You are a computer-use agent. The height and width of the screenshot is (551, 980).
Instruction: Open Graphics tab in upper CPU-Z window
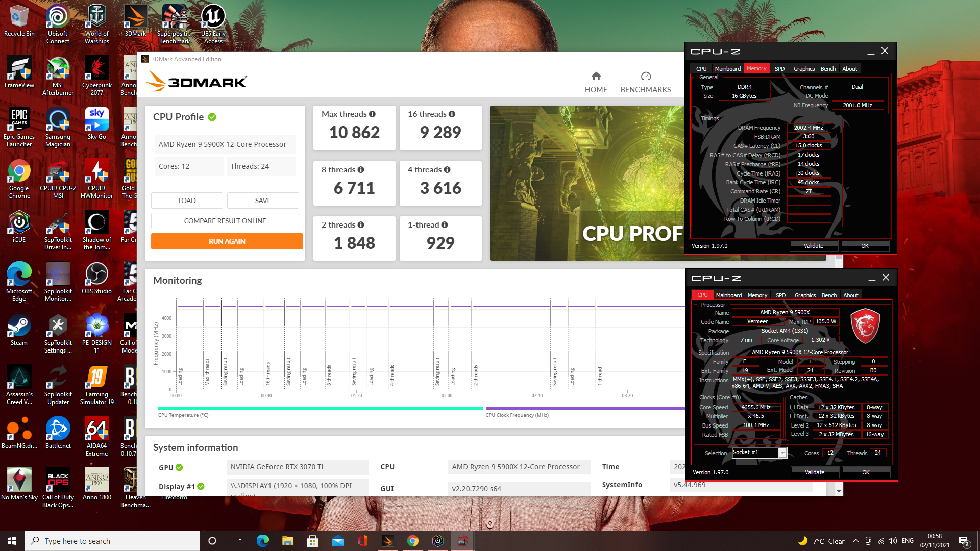coord(804,69)
